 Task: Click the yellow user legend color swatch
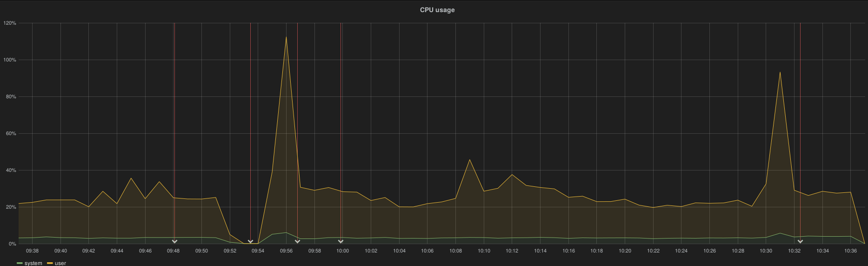point(50,263)
